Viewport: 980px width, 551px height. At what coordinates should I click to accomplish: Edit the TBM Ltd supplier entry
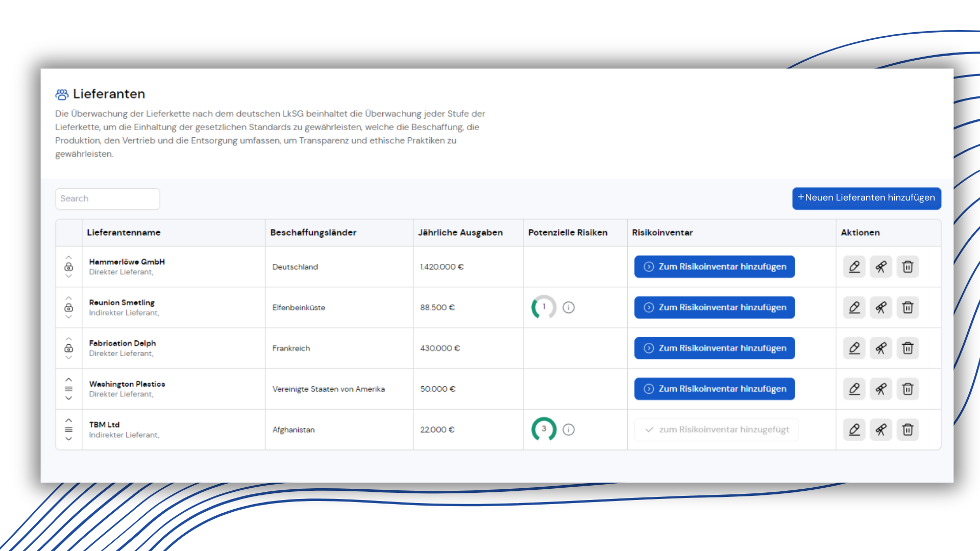(x=854, y=430)
